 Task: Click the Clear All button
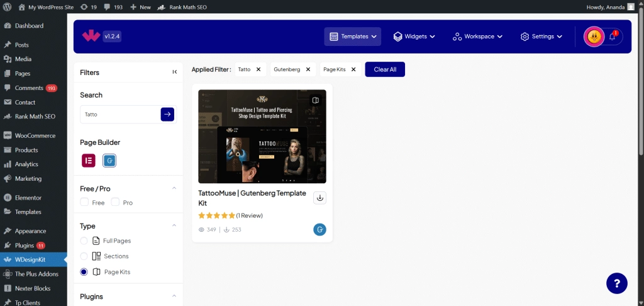pos(385,69)
